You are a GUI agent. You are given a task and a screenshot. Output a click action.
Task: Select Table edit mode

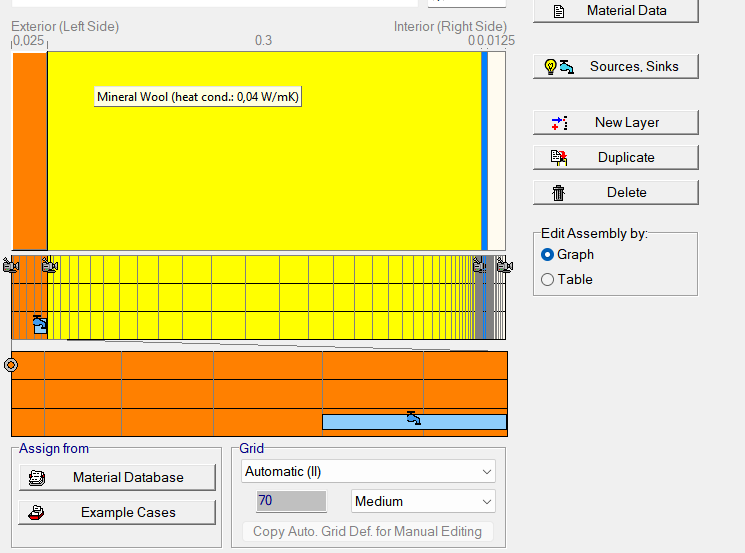[x=567, y=279]
